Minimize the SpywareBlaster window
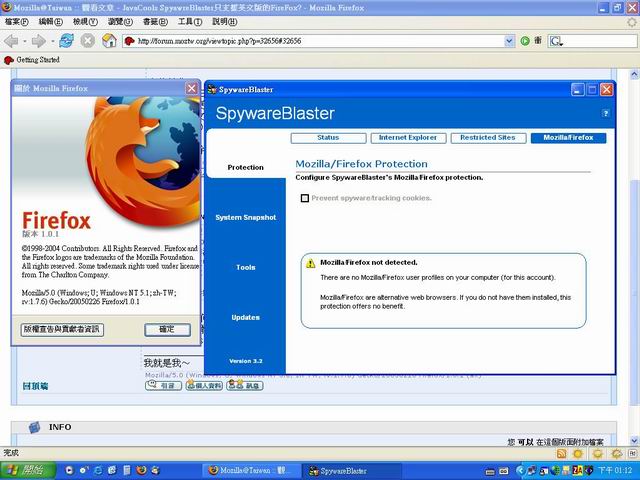Image resolution: width=640 pixels, height=480 pixels. pyautogui.click(x=577, y=90)
